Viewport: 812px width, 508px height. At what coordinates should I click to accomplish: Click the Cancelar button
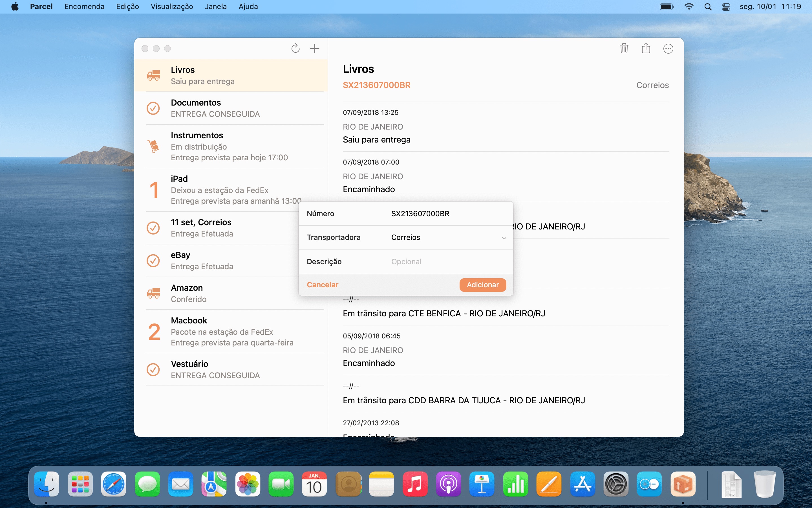coord(323,284)
